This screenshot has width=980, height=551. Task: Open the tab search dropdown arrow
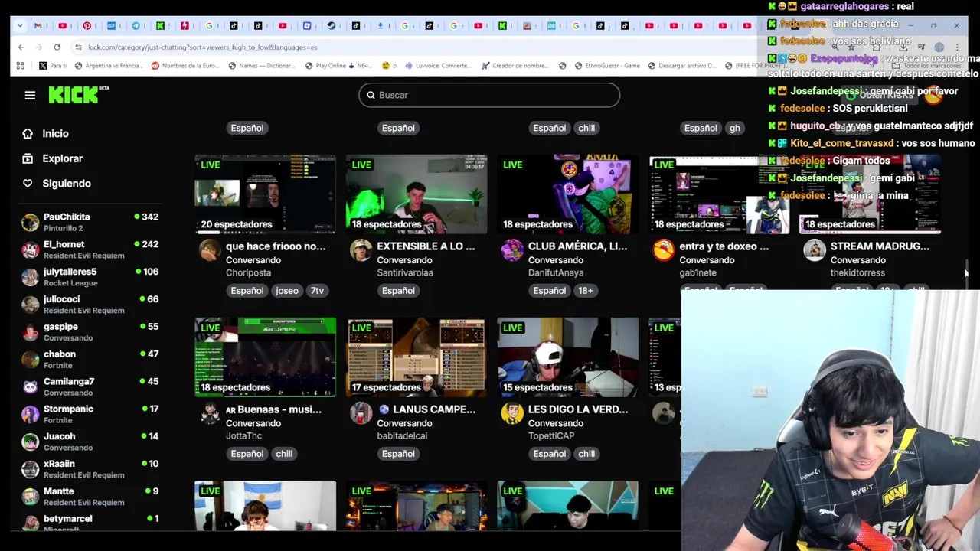[19, 25]
